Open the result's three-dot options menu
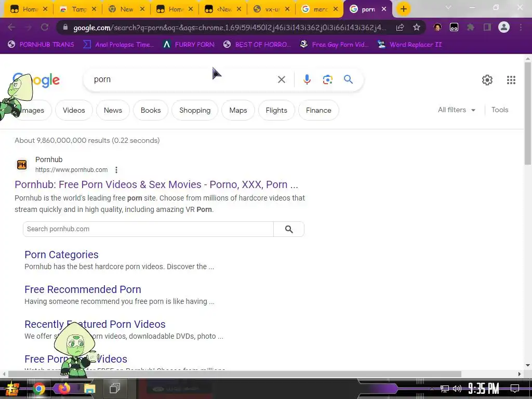Screen dimensions: 532x399 (116, 170)
